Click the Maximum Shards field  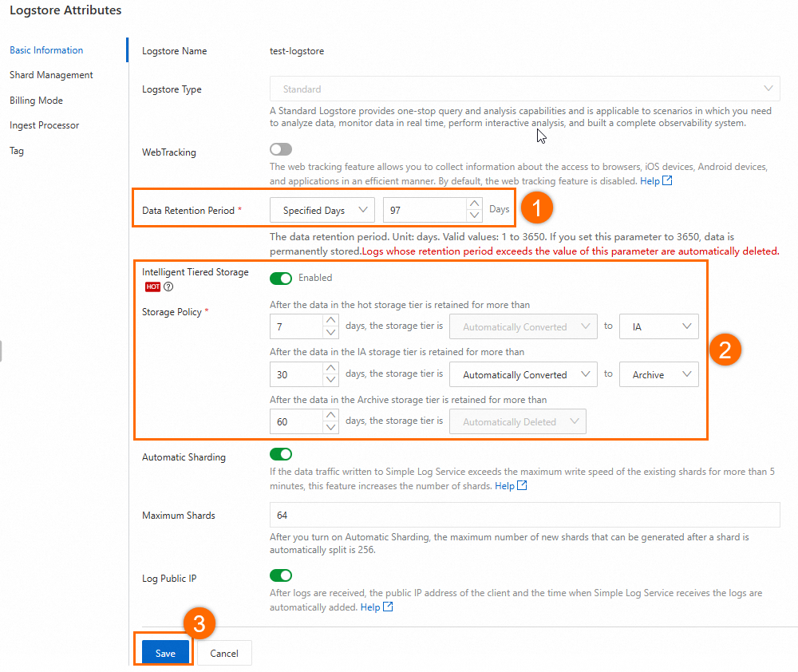(x=525, y=516)
